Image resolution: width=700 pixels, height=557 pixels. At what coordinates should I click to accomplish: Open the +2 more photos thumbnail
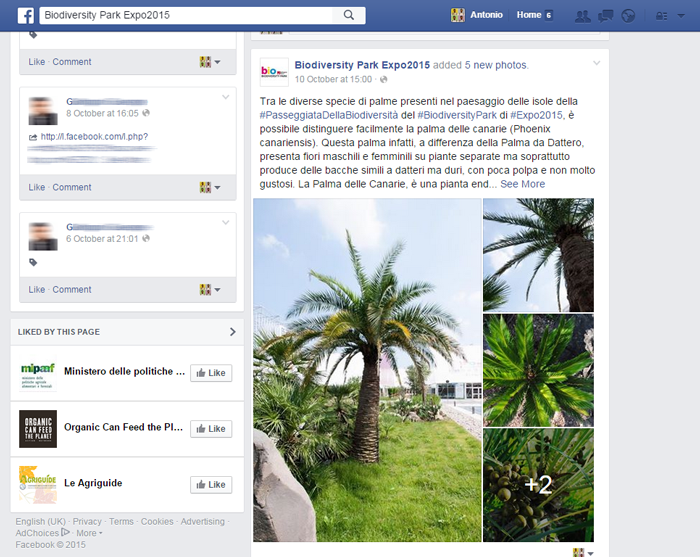tap(538, 485)
